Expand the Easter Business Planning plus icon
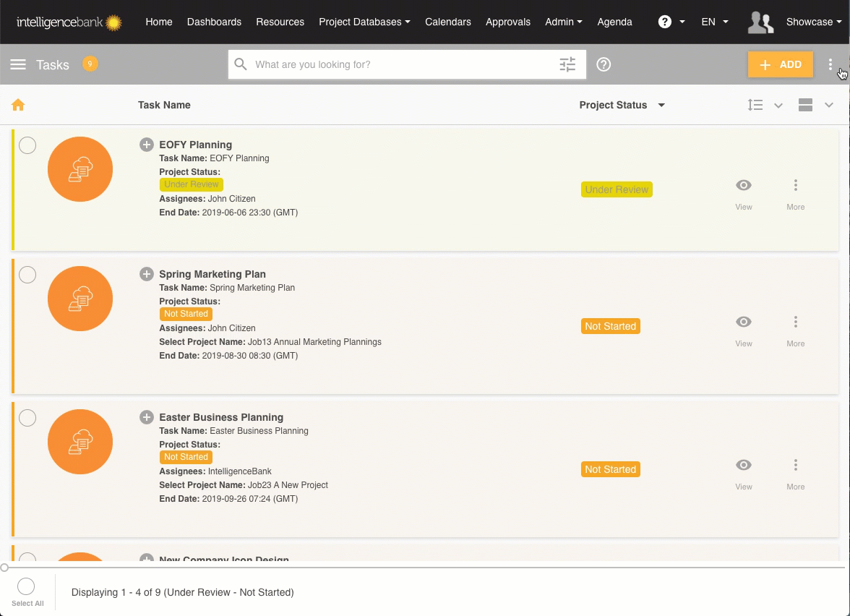This screenshot has height=616, width=850. 146,417
